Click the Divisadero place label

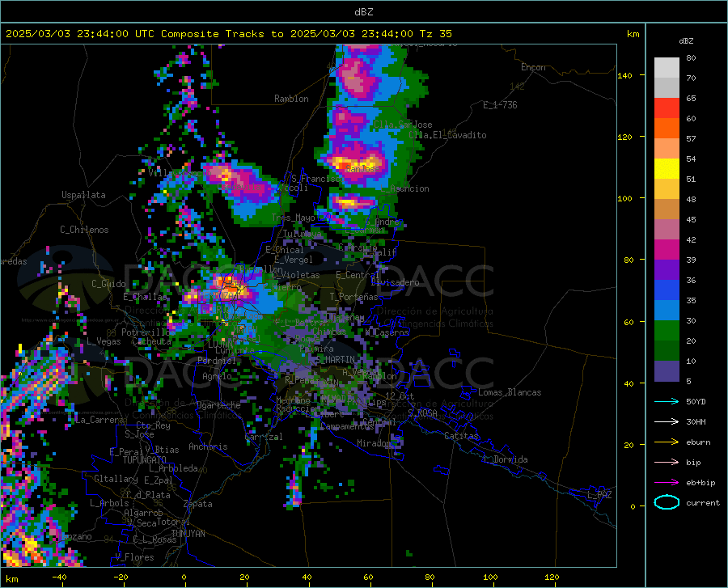point(395,282)
